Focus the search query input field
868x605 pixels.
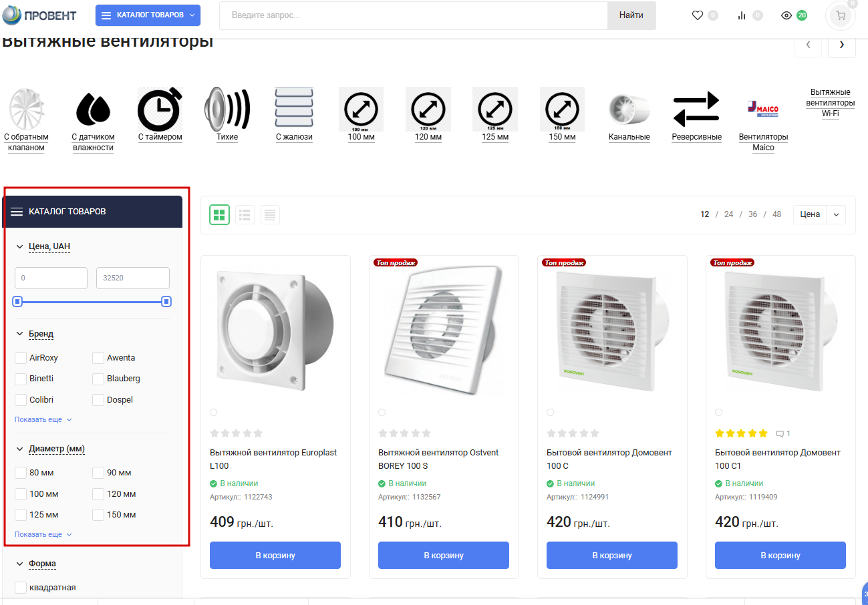(413, 15)
